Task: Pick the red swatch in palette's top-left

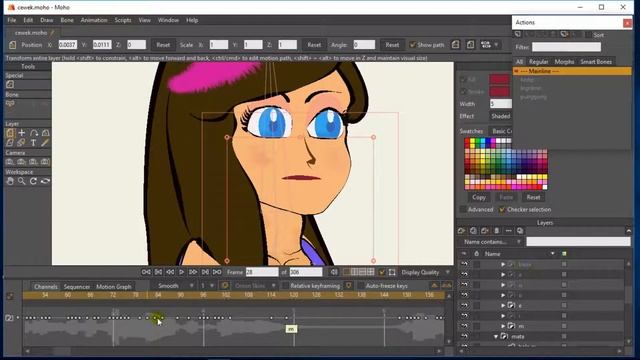Action: click(x=467, y=141)
